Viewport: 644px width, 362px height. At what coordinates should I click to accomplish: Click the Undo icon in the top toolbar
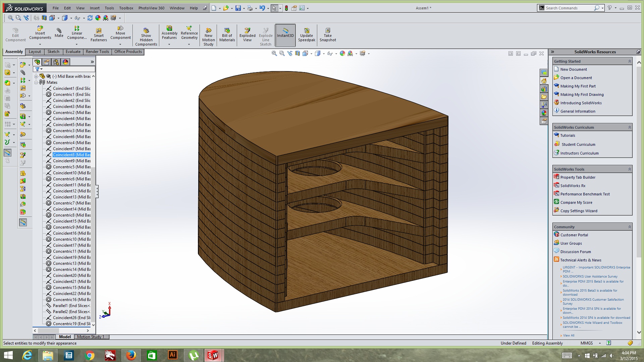click(x=262, y=8)
